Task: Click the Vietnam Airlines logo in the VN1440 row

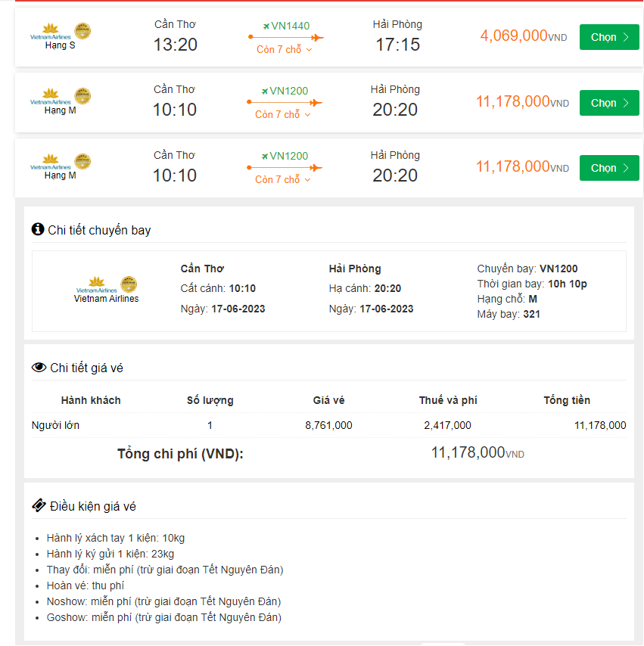Action: pos(51,32)
